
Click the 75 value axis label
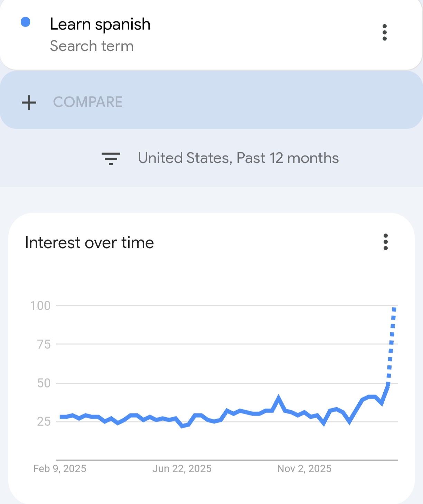[44, 344]
